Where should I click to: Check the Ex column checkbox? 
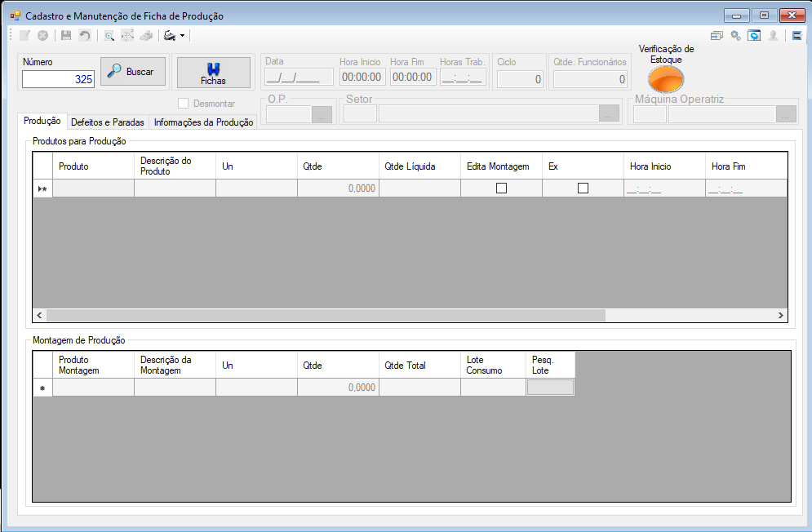tap(583, 188)
